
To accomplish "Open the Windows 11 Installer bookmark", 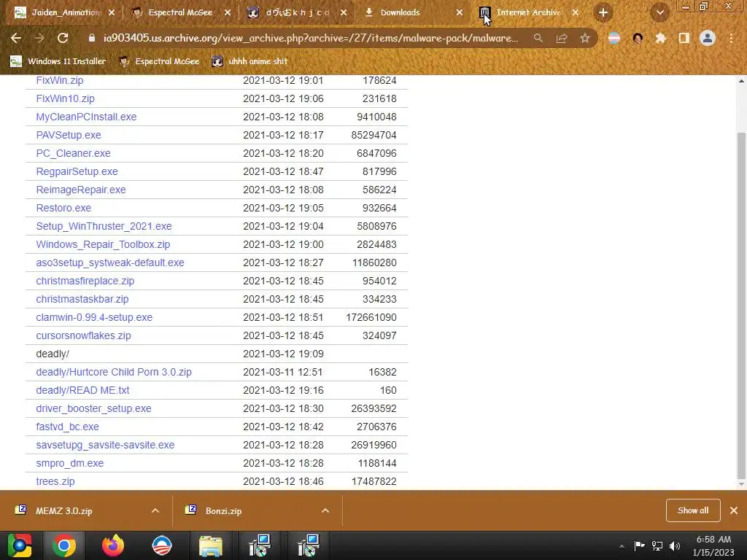I will [58, 61].
